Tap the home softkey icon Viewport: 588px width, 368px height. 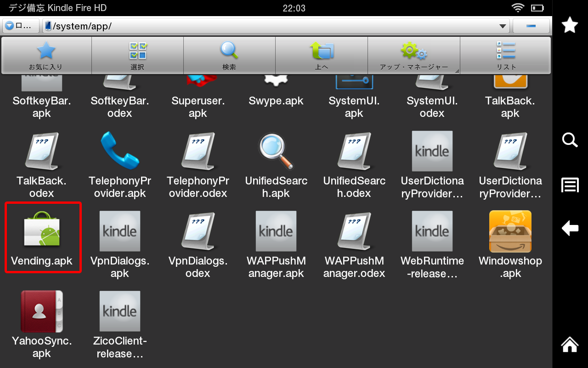coord(570,344)
